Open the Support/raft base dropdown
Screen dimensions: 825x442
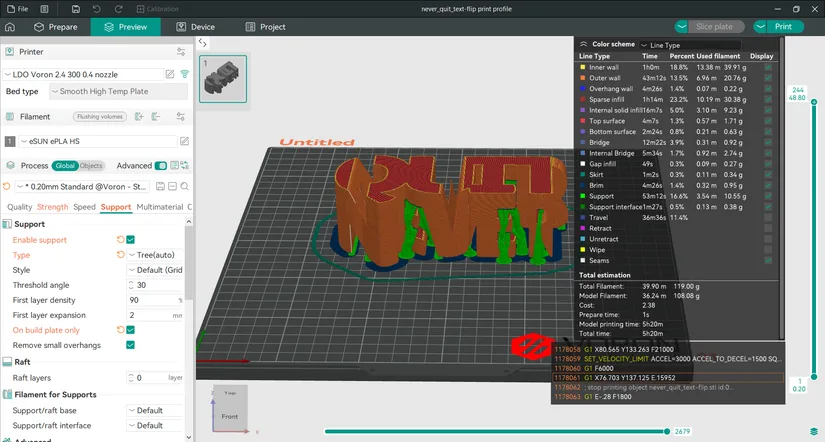click(155, 410)
